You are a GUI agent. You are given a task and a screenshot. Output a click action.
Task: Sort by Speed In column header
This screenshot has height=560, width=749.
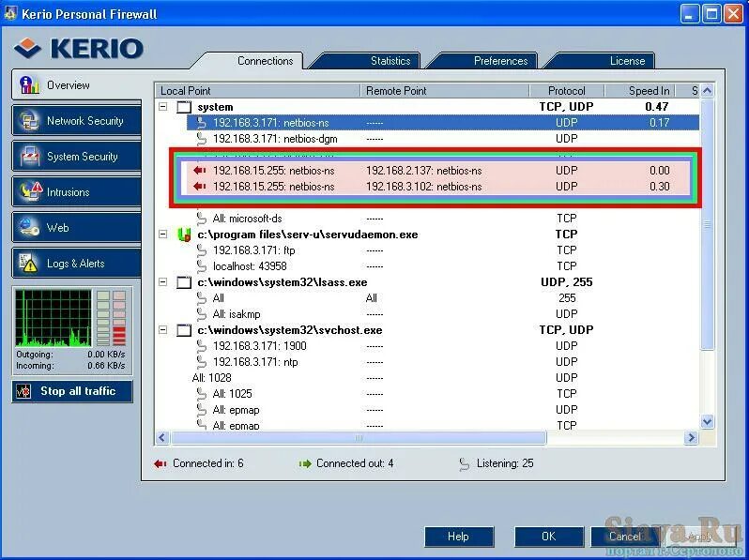pos(640,91)
